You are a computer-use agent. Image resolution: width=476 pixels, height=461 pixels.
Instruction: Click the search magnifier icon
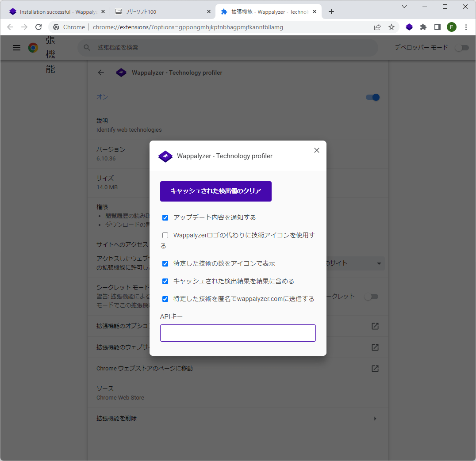point(87,48)
